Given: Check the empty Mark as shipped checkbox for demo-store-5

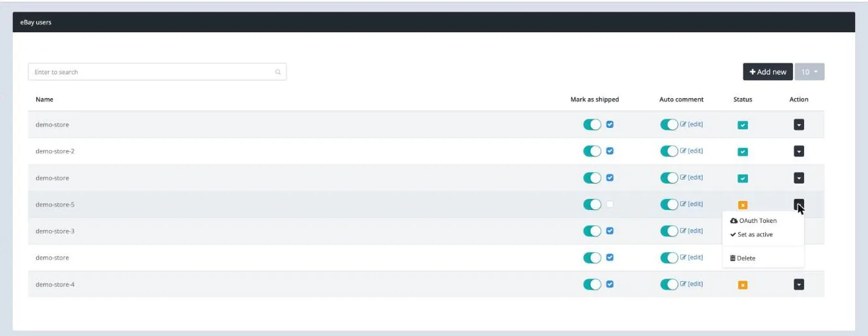Looking at the screenshot, I should pos(610,204).
